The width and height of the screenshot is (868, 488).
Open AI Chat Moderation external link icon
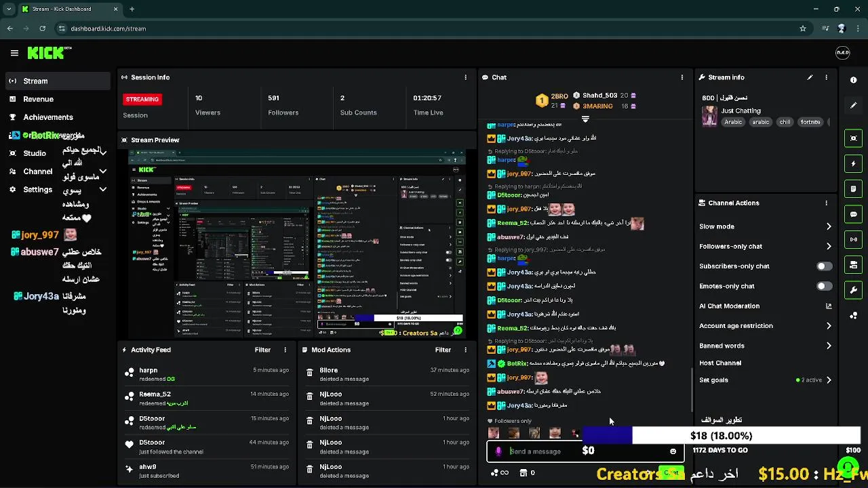(x=828, y=306)
